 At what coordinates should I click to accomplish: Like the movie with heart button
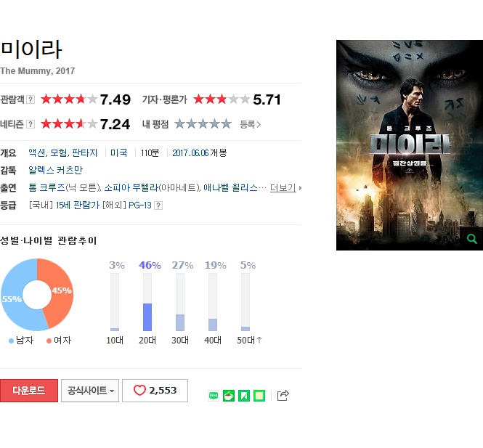click(155, 391)
